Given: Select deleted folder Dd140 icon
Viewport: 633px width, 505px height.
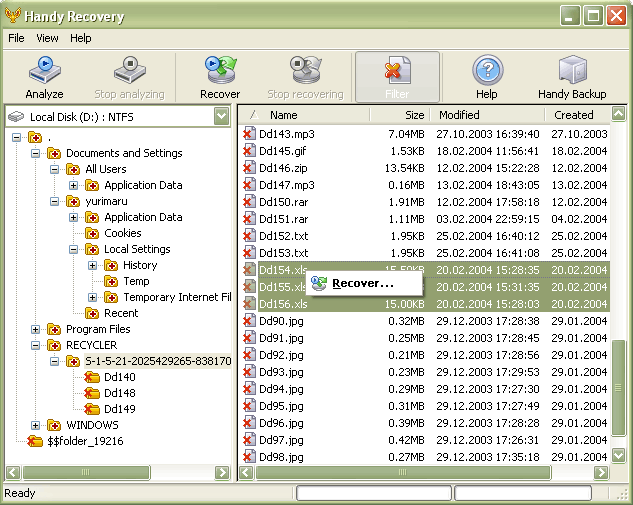Looking at the screenshot, I should [92, 377].
